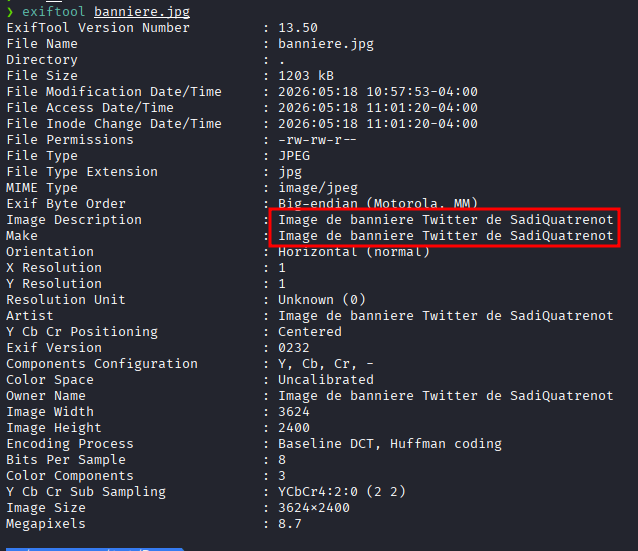Click the Image Description label
The height and width of the screenshot is (551, 638).
click(x=74, y=220)
